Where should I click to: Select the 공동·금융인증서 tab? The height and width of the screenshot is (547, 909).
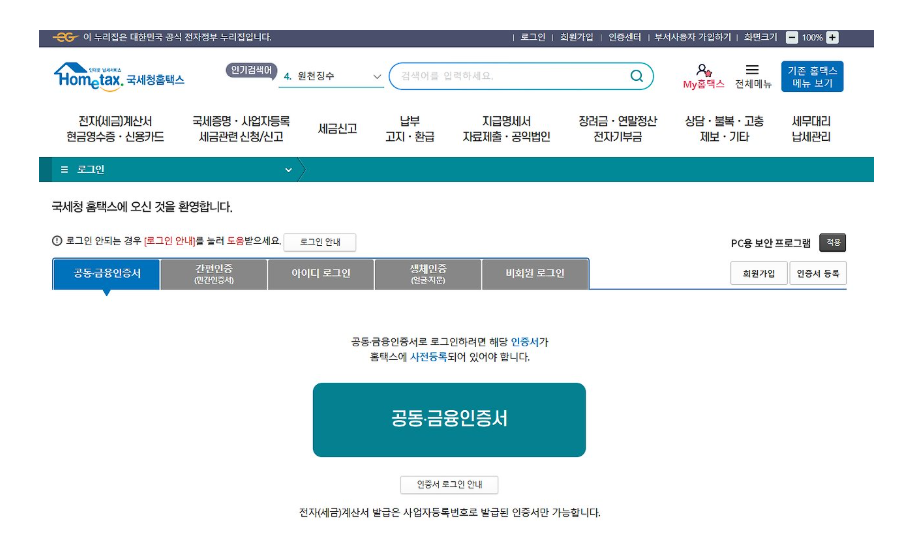point(107,274)
